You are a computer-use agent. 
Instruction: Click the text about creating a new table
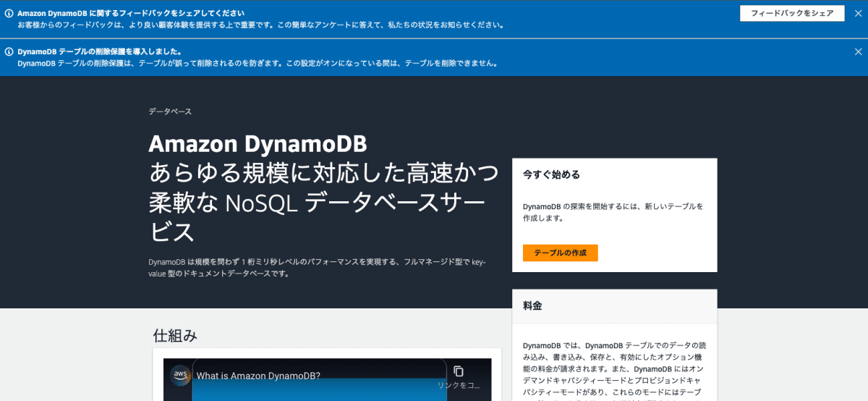(613, 212)
